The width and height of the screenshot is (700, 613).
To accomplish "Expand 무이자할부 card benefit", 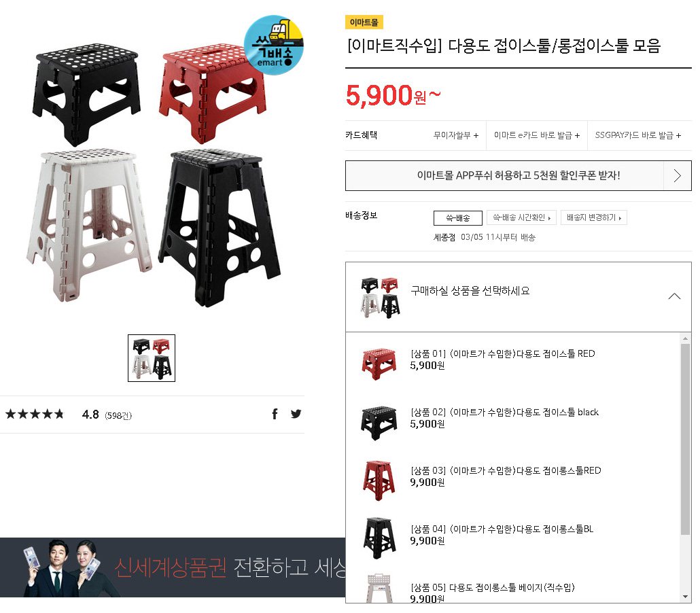I will 456,135.
